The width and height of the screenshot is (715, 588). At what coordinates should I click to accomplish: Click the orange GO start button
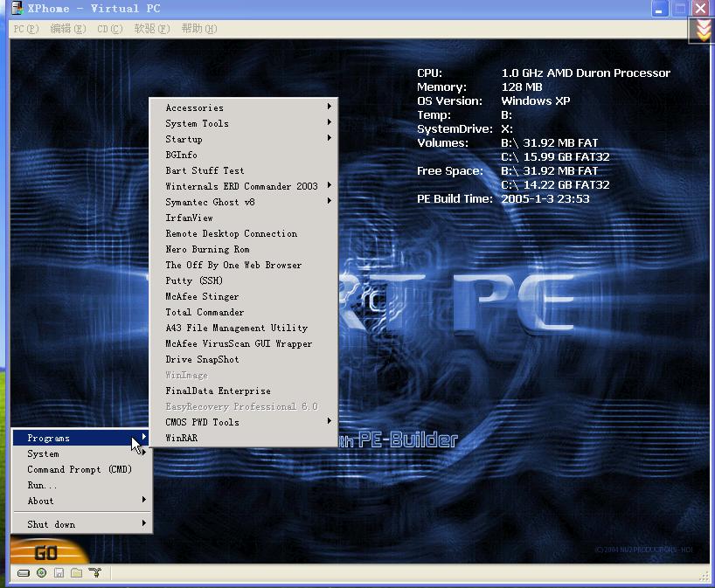(x=47, y=552)
